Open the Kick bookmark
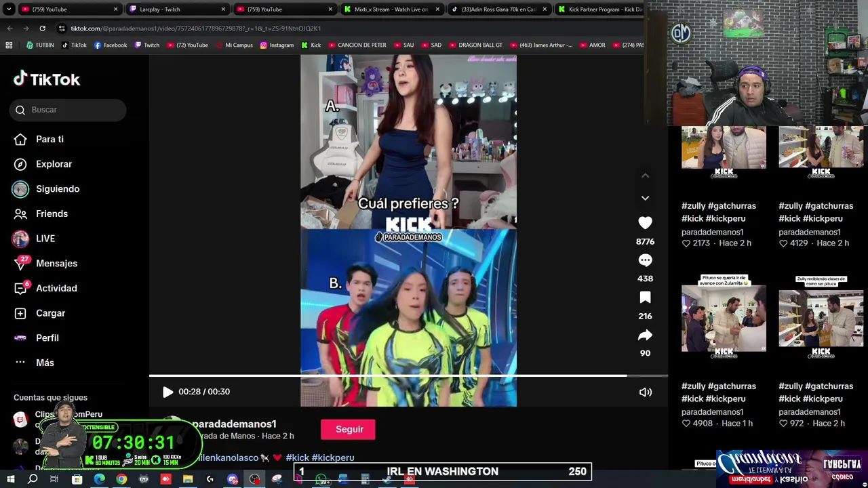Viewport: 868px width, 488px height. pyautogui.click(x=311, y=45)
